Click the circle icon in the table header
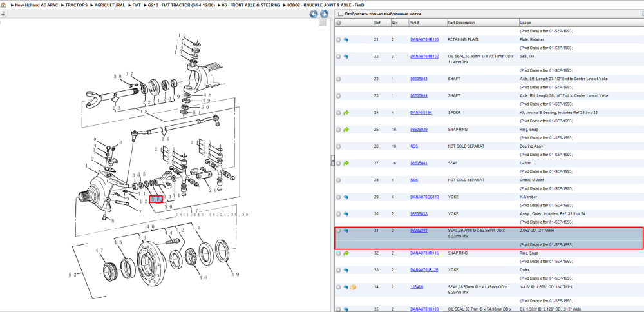The image size is (644, 312). 339,23
